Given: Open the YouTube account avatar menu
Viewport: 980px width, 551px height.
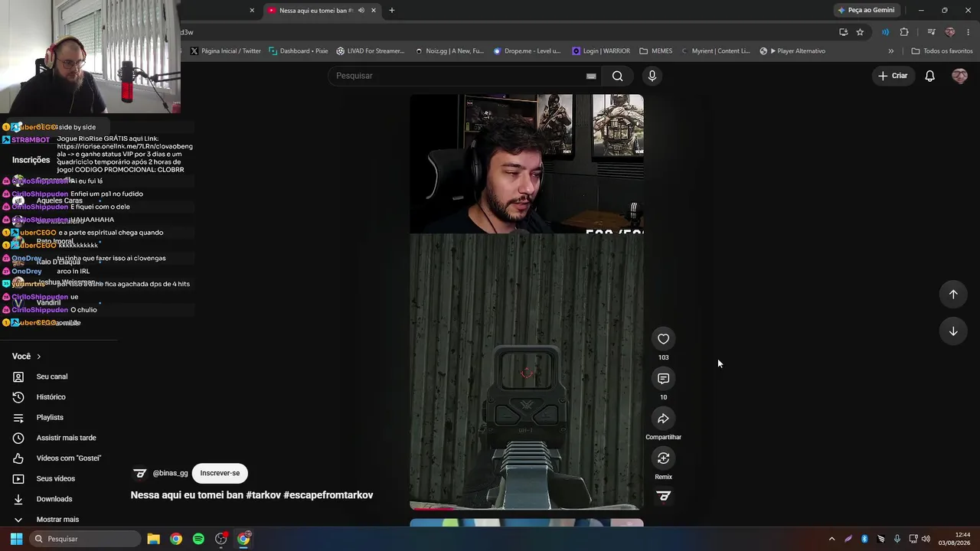Looking at the screenshot, I should (959, 76).
